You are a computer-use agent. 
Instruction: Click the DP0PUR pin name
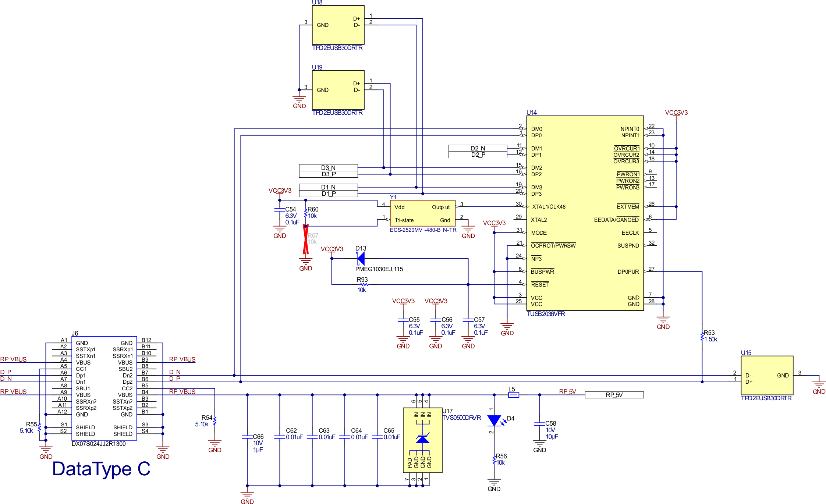tap(628, 272)
